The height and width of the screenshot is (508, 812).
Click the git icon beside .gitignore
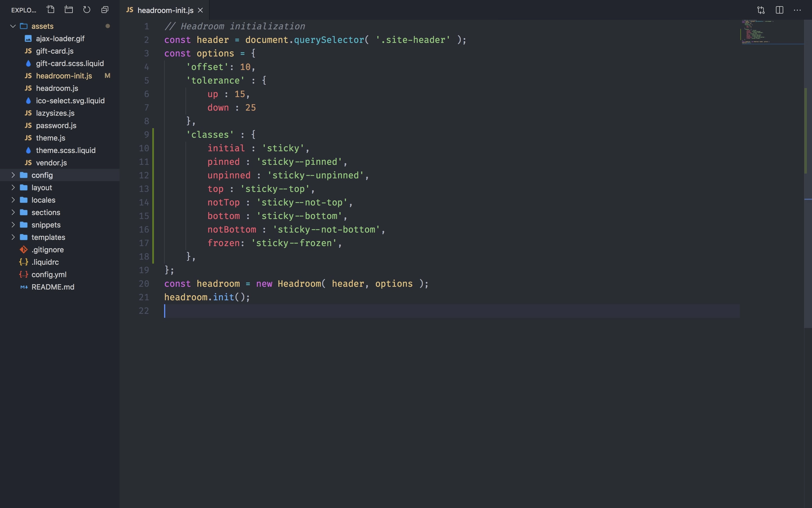point(23,250)
